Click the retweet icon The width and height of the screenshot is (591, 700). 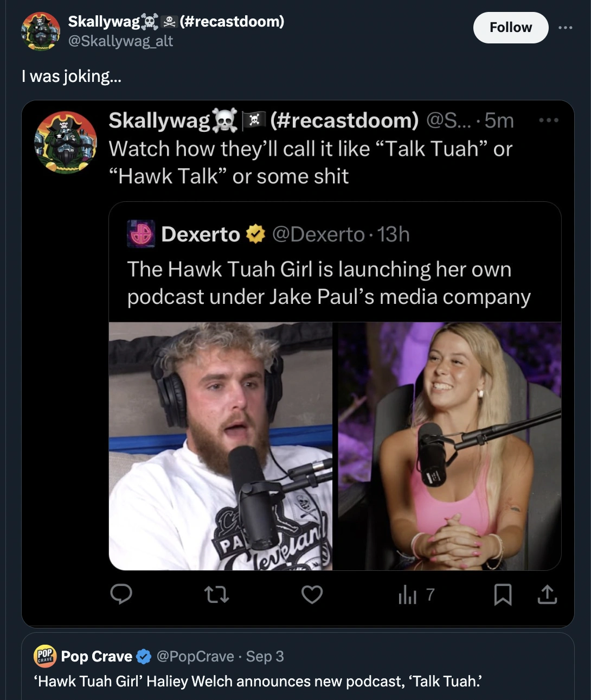[216, 595]
